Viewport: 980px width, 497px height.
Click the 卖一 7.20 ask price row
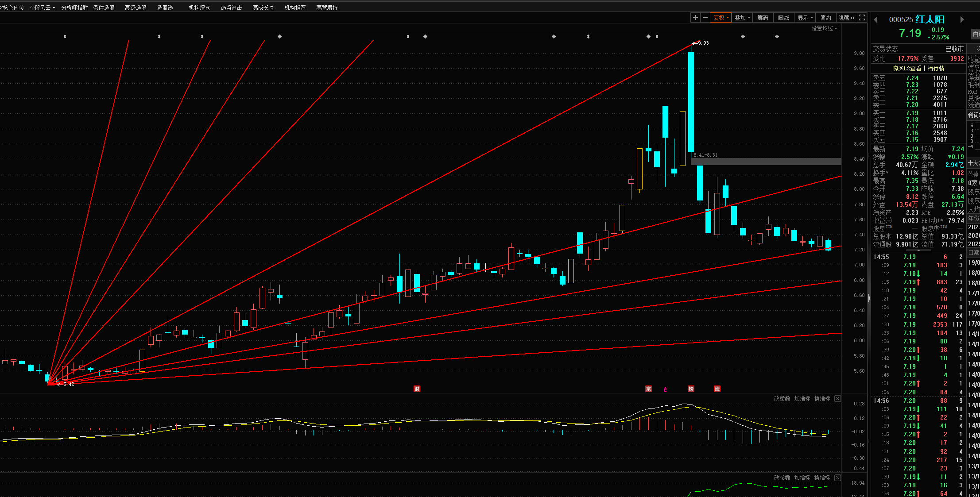coord(918,104)
